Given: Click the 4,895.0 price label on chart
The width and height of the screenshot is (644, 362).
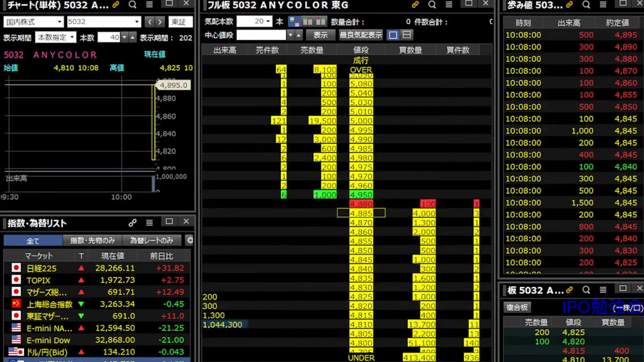Looking at the screenshot, I should (x=173, y=85).
